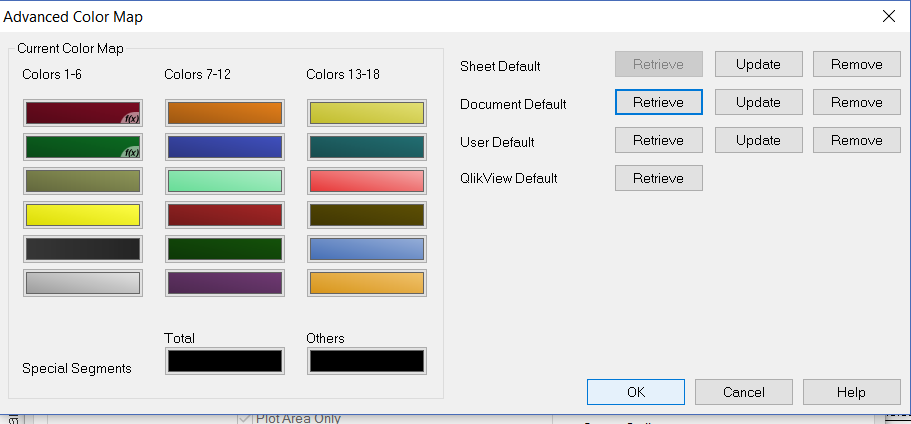Screen dimensions: 911x424
Task: Pick the bright yellow color 4 swatch
Action: (83, 215)
